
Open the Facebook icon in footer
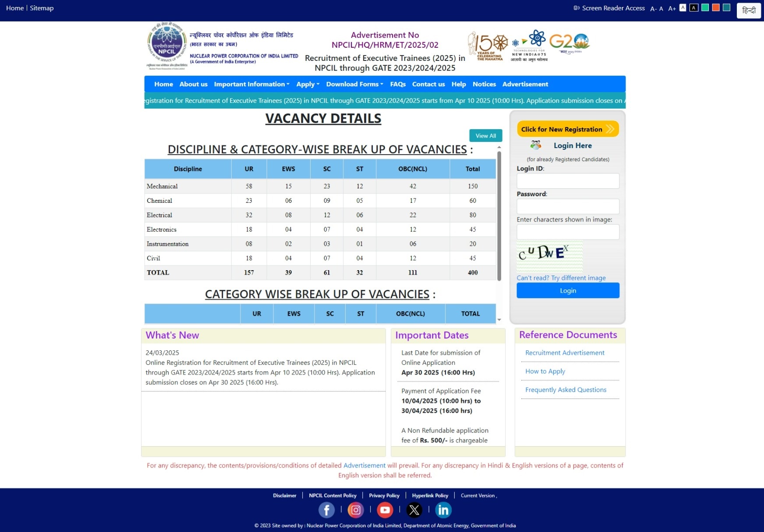pyautogui.click(x=326, y=510)
